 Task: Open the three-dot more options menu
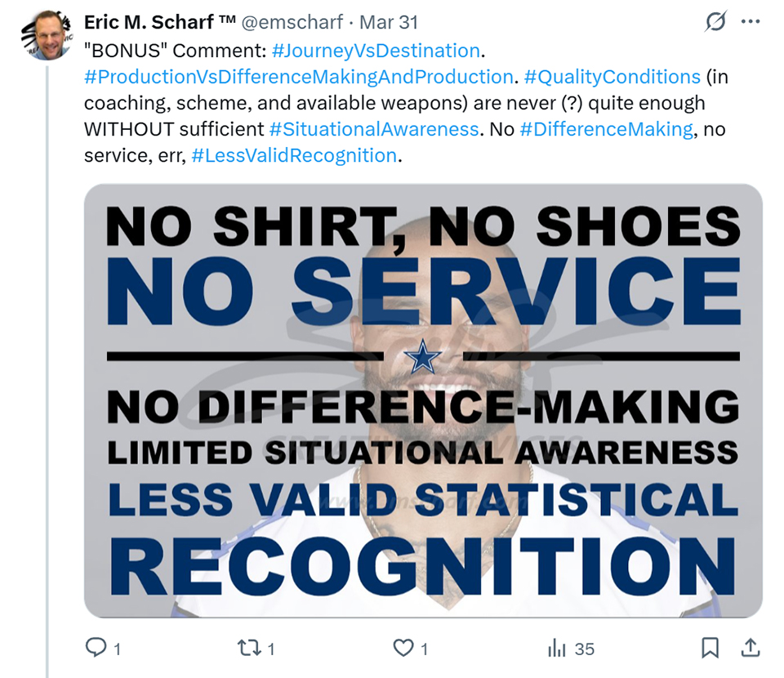coord(751,22)
